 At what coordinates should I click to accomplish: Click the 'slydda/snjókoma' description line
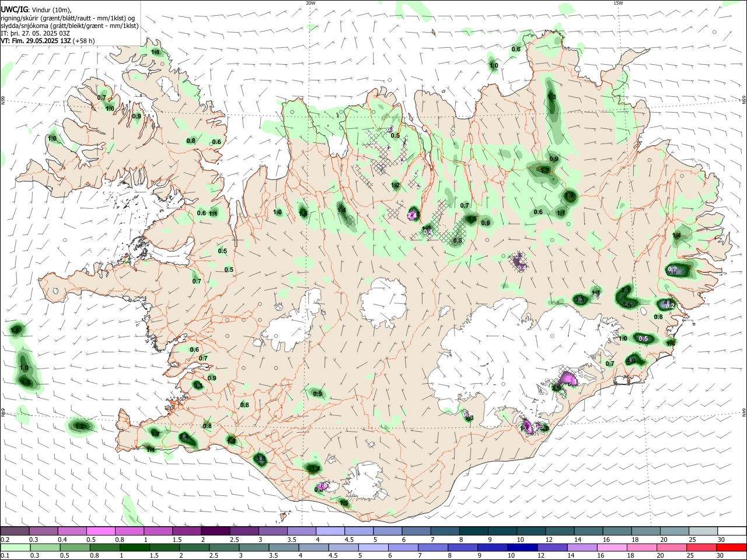(69, 26)
